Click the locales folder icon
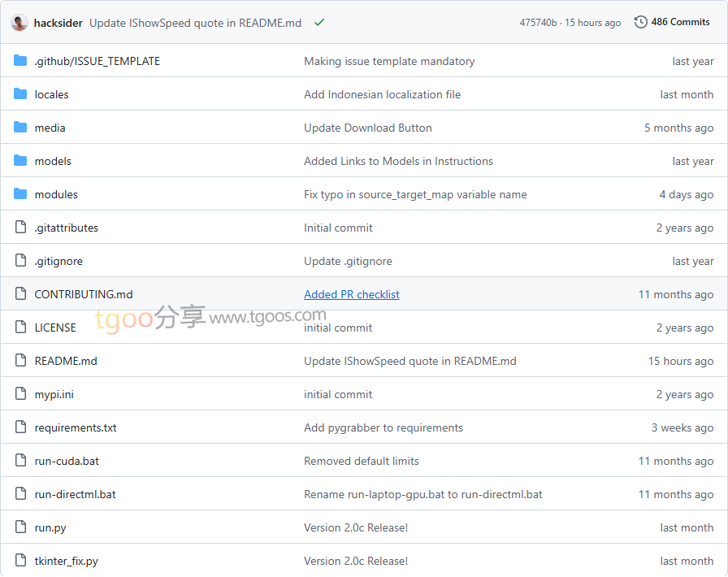728x577 pixels. [x=20, y=94]
